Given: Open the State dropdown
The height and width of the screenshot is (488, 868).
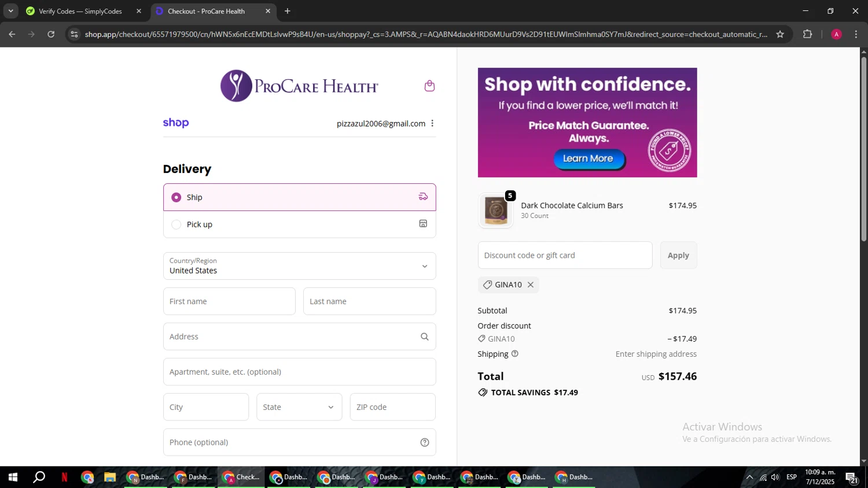Looking at the screenshot, I should (x=299, y=407).
